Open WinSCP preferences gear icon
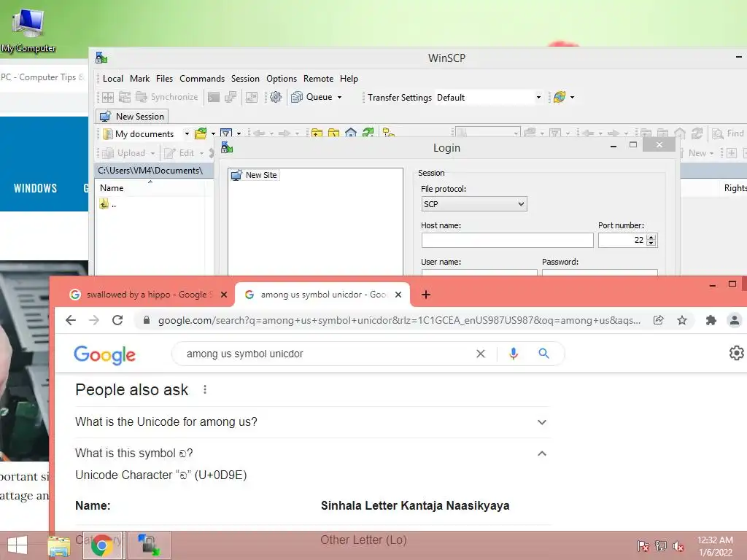Image resolution: width=747 pixels, height=560 pixels. (275, 97)
